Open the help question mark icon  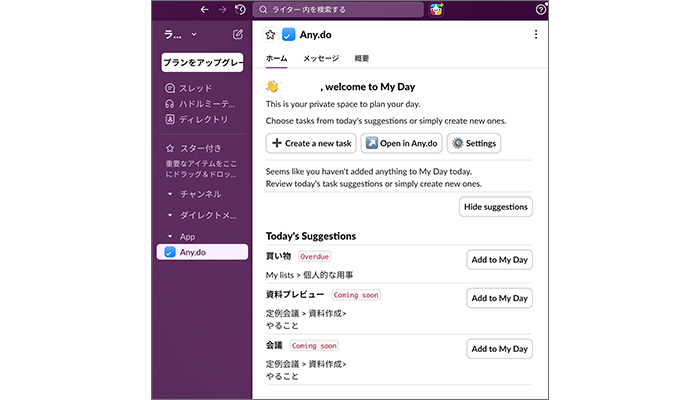click(x=541, y=9)
